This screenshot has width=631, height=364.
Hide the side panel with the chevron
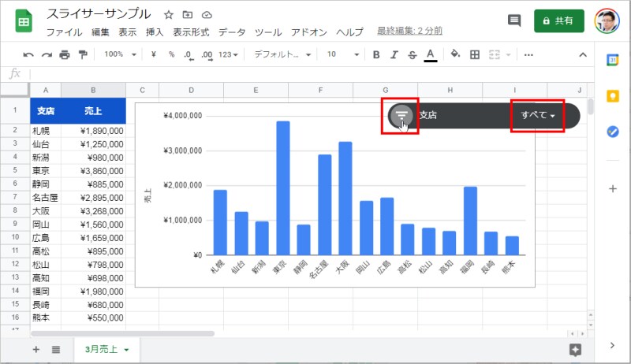coord(612,346)
